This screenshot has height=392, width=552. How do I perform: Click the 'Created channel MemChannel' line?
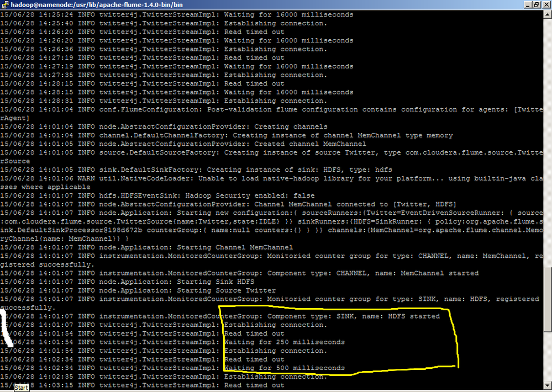[x=183, y=144]
